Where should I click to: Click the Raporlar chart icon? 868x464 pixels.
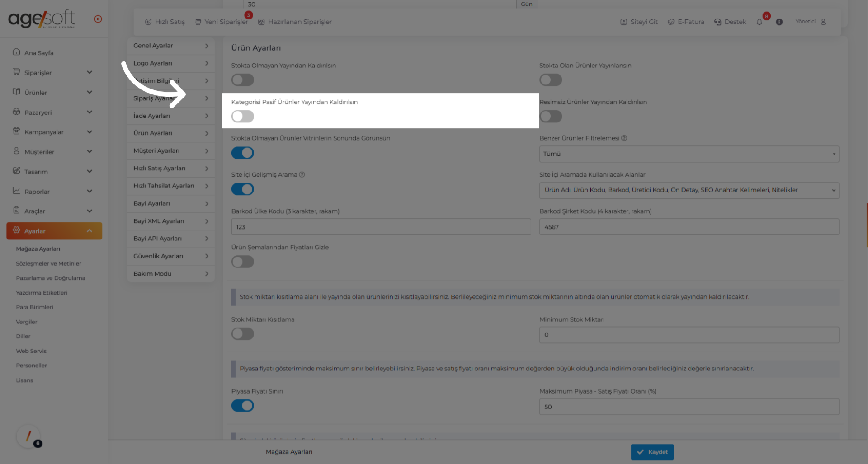point(17,191)
